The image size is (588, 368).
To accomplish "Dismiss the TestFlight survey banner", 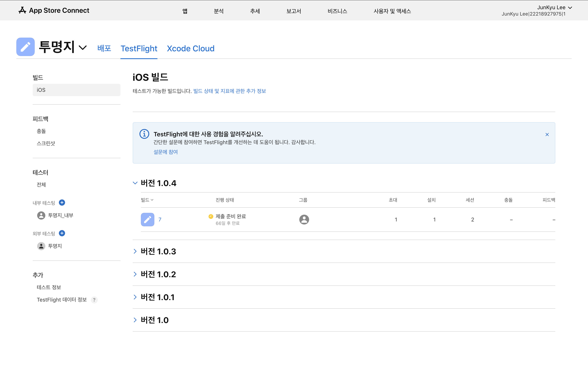I will point(547,135).
